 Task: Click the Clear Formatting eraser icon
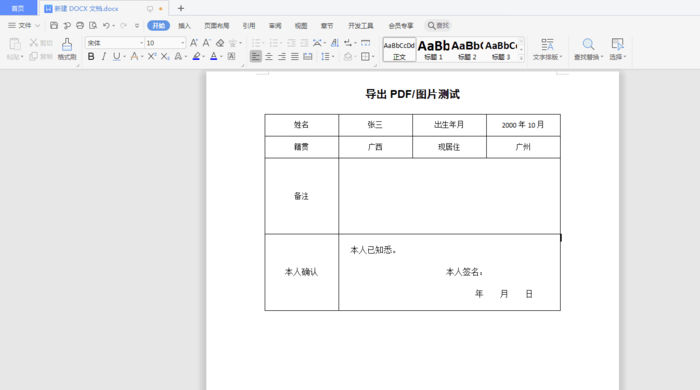tap(220, 43)
